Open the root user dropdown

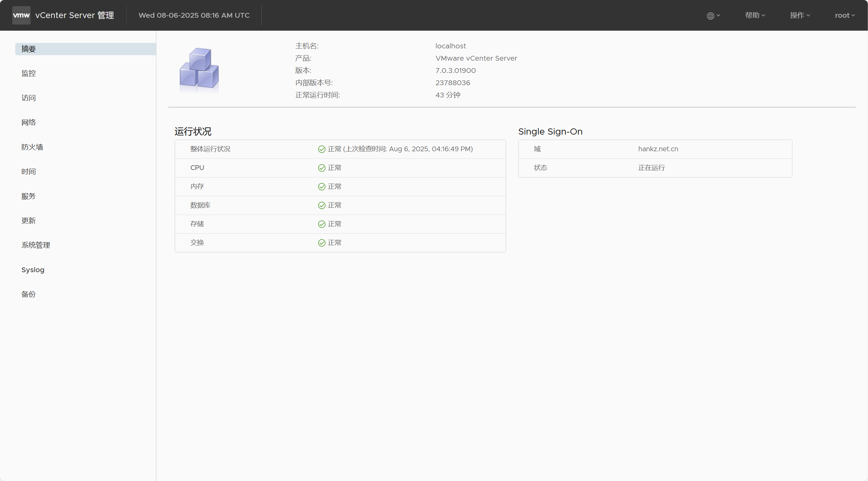pyautogui.click(x=845, y=15)
